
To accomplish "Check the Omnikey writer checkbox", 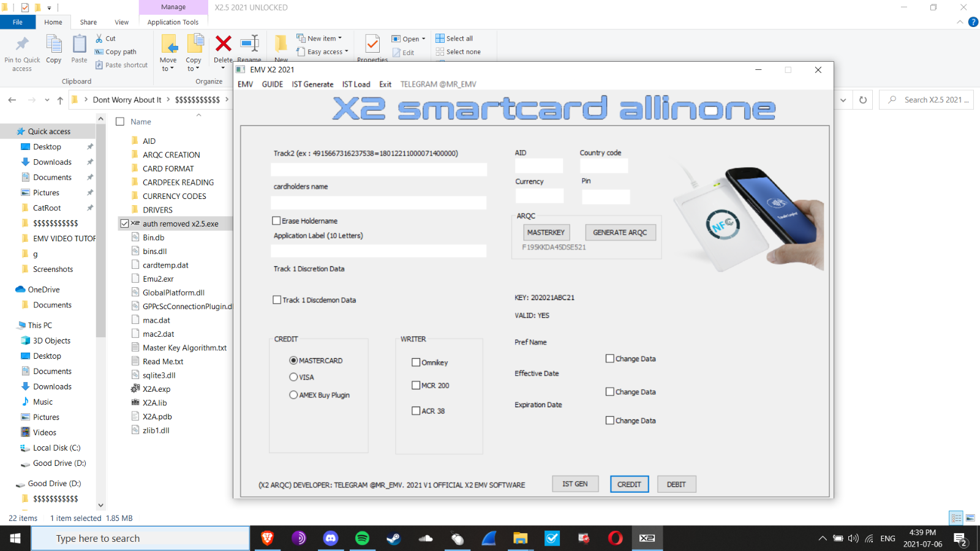I will pyautogui.click(x=416, y=362).
